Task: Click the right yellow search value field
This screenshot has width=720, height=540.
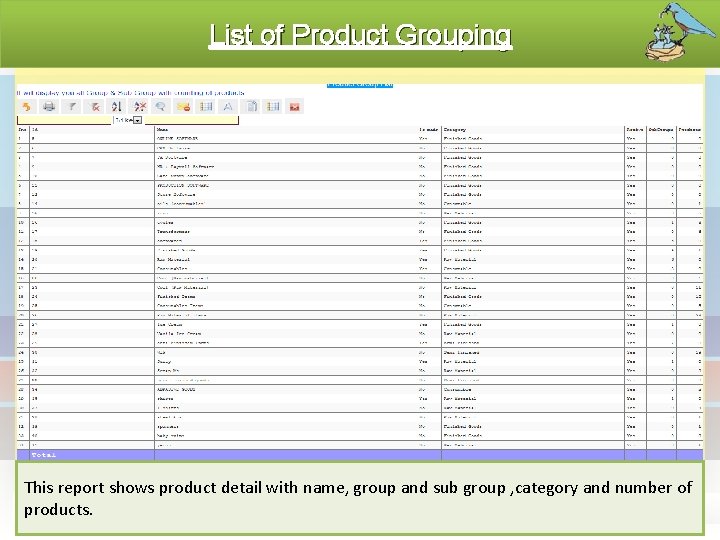Action: point(192,120)
